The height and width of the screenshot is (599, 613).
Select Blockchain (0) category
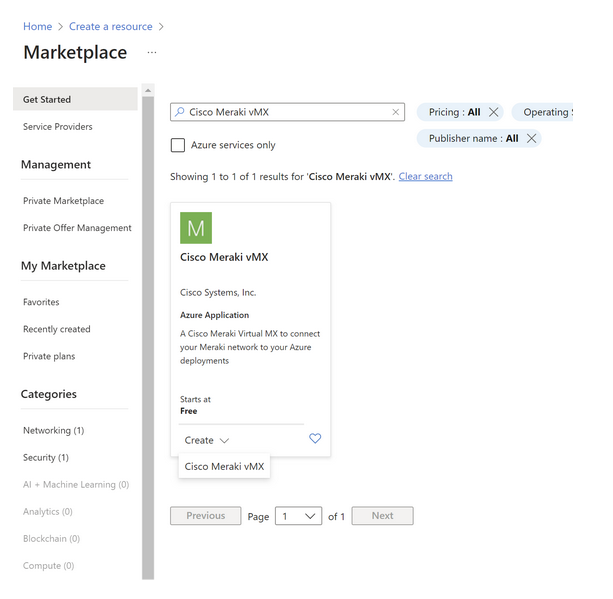(x=51, y=539)
